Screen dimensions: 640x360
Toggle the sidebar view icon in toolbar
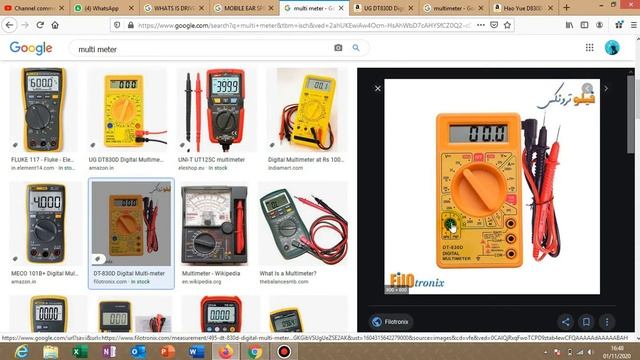pos(584,25)
